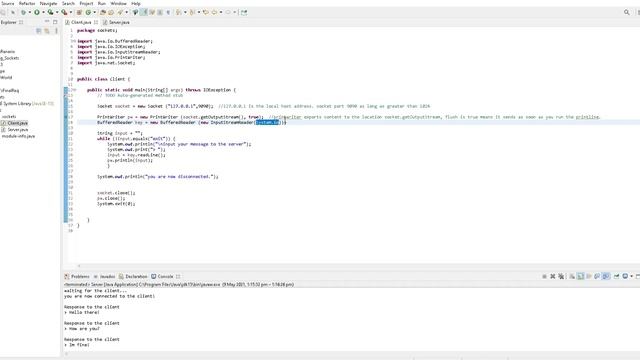Viewport: 640px width, 360px height.
Task: Toggle Scroll Lock in the console toolbar
Action: pos(580,276)
